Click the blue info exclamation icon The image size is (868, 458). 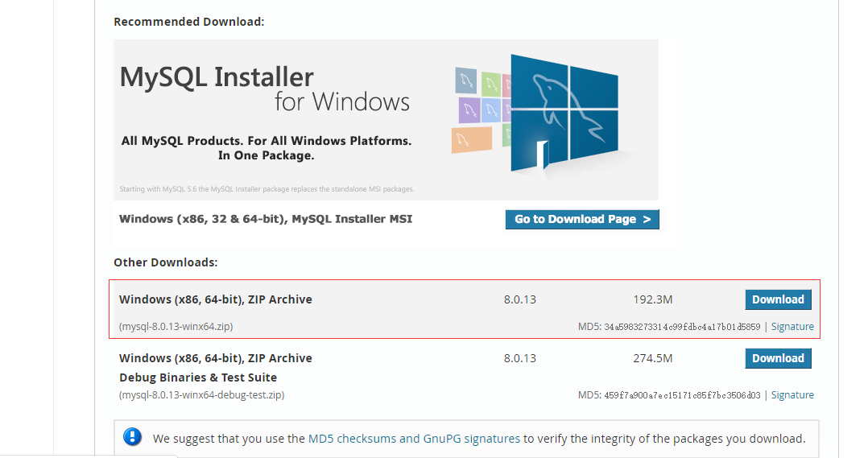132,437
